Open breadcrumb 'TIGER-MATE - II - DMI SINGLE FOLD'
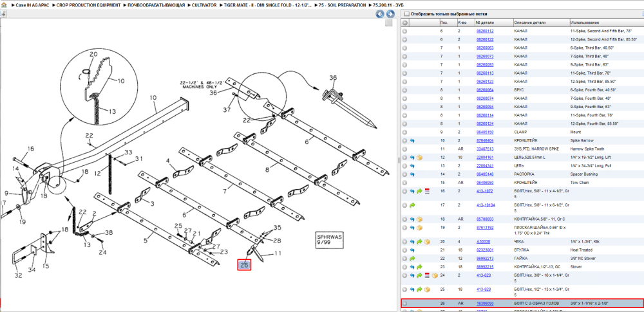The width and height of the screenshot is (644, 312). pyautogui.click(x=267, y=5)
